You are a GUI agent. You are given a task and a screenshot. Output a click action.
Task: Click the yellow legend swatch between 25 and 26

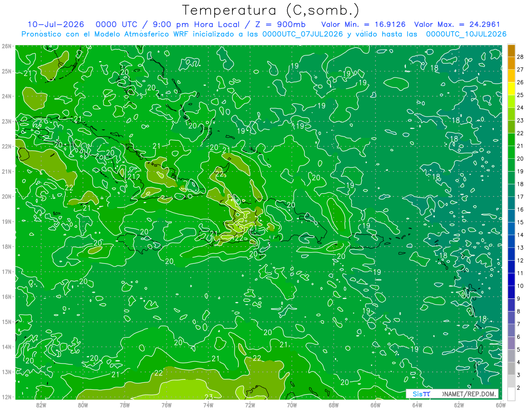pyautogui.click(x=511, y=88)
